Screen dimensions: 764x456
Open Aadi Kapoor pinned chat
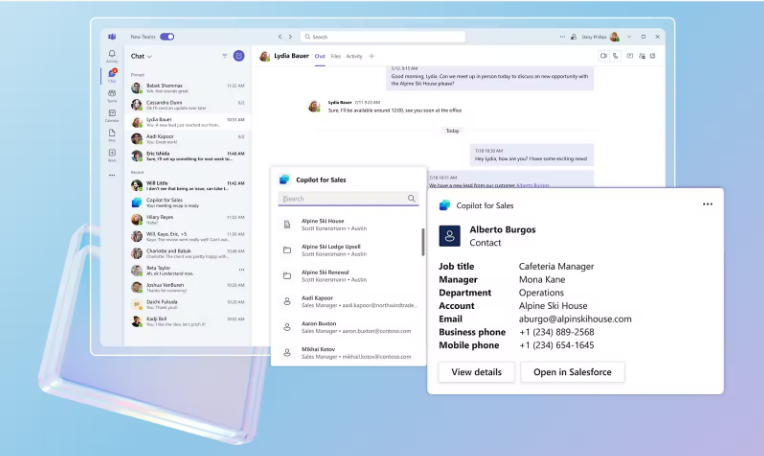pyautogui.click(x=188, y=139)
